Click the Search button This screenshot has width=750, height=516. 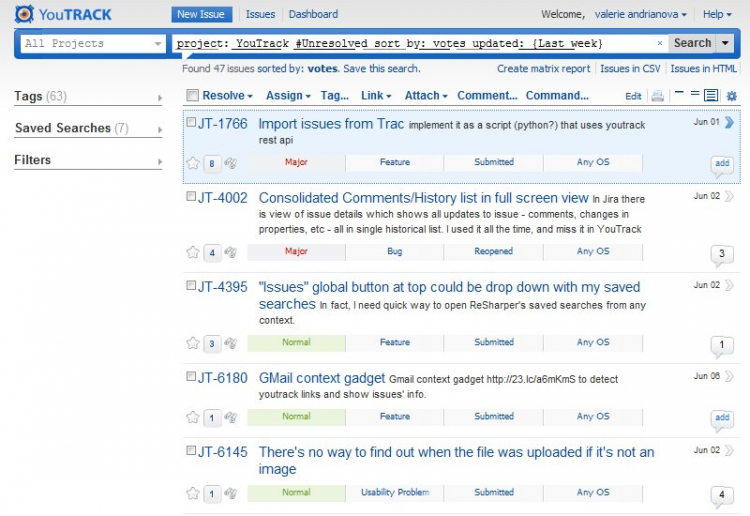692,43
